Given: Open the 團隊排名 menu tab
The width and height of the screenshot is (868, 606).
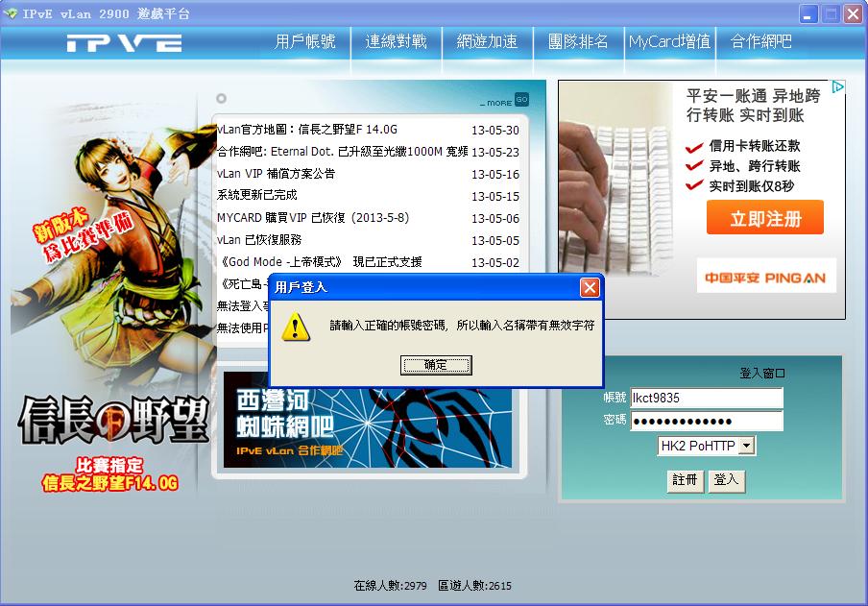Looking at the screenshot, I should (x=578, y=41).
